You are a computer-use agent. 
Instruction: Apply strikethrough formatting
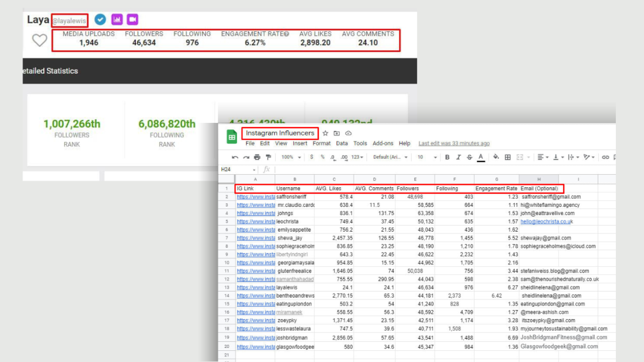(469, 157)
